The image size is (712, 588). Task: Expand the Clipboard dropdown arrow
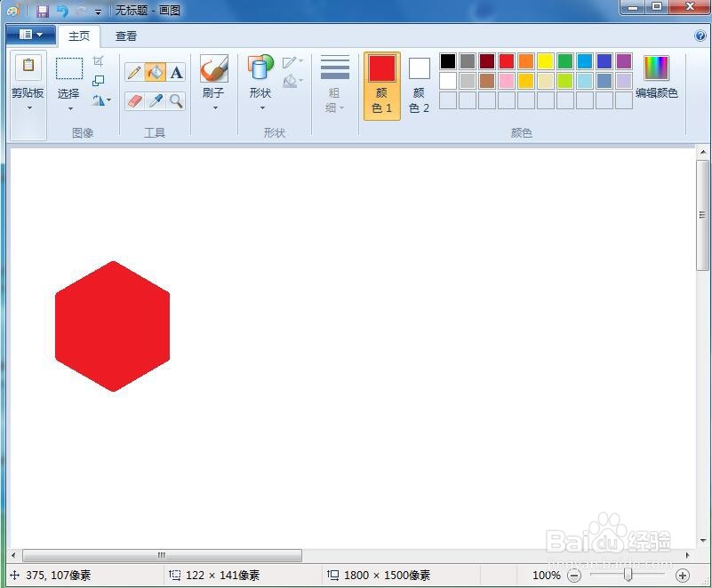(29, 108)
